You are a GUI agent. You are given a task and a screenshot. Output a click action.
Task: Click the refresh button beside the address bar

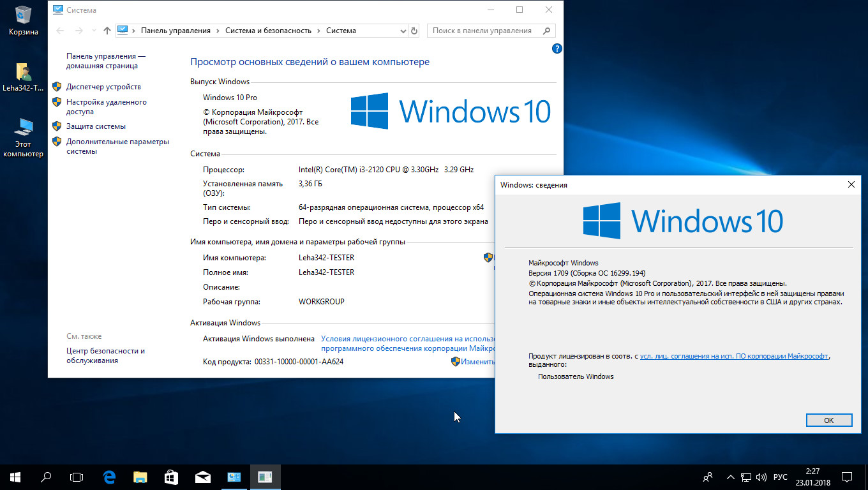414,31
